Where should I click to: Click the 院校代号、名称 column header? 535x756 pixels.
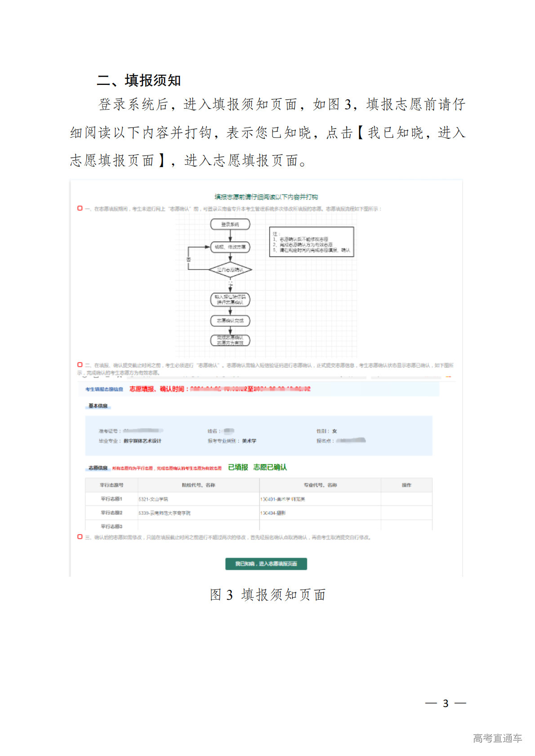198,485
